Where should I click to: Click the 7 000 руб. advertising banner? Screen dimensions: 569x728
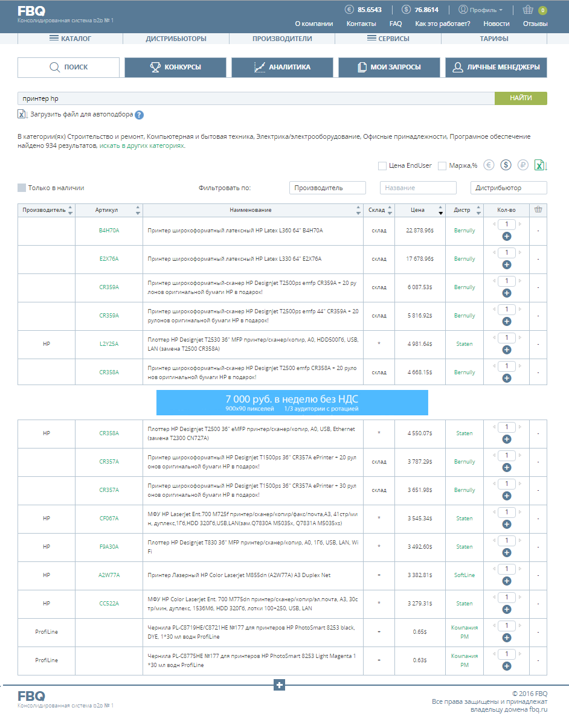pyautogui.click(x=292, y=403)
